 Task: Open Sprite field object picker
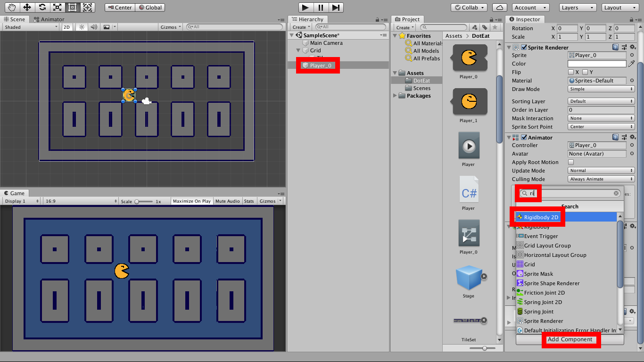pos(632,55)
